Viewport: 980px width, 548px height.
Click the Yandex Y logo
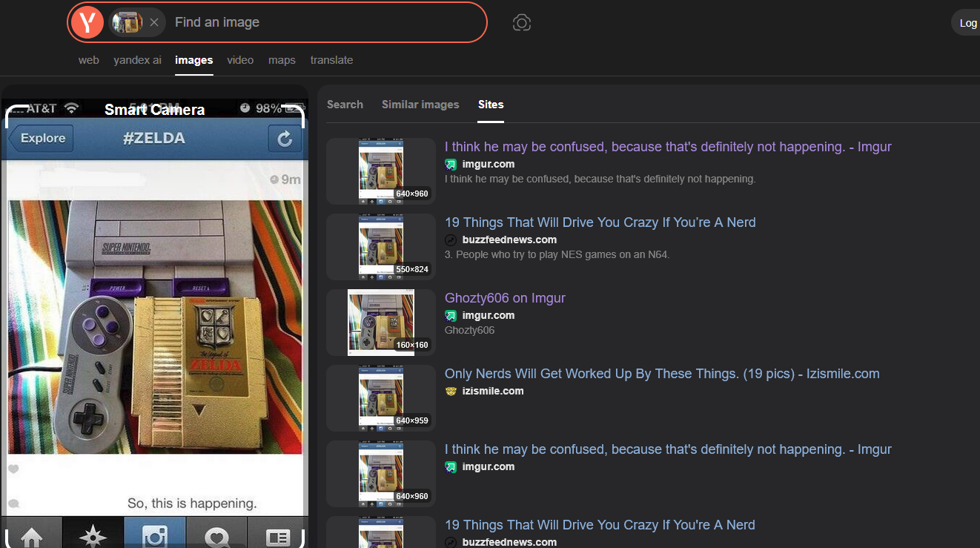pos(87,22)
